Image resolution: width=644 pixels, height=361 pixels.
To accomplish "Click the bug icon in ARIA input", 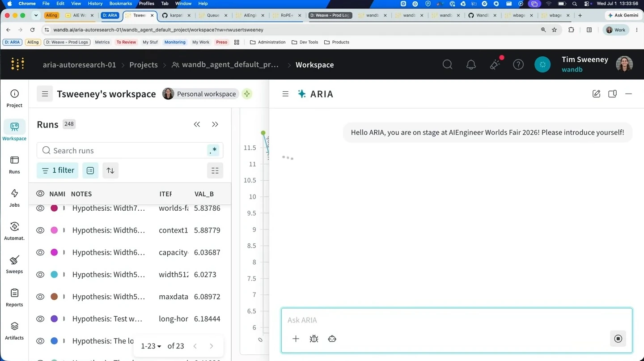I will click(314, 339).
